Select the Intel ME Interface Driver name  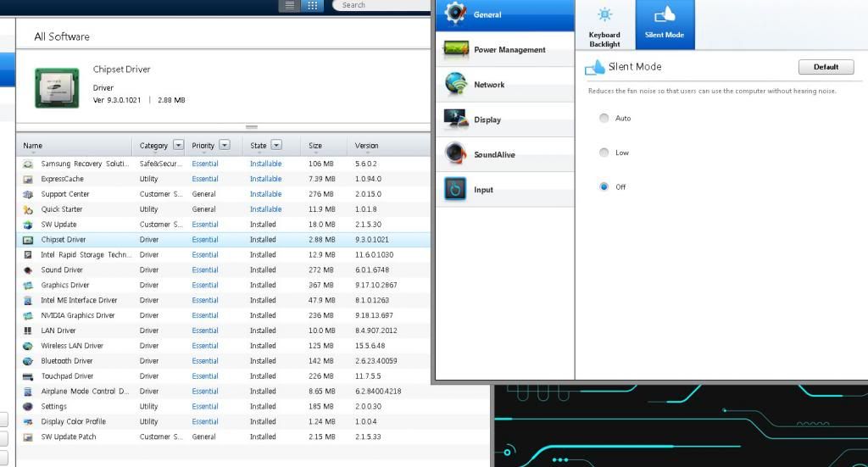(79, 300)
